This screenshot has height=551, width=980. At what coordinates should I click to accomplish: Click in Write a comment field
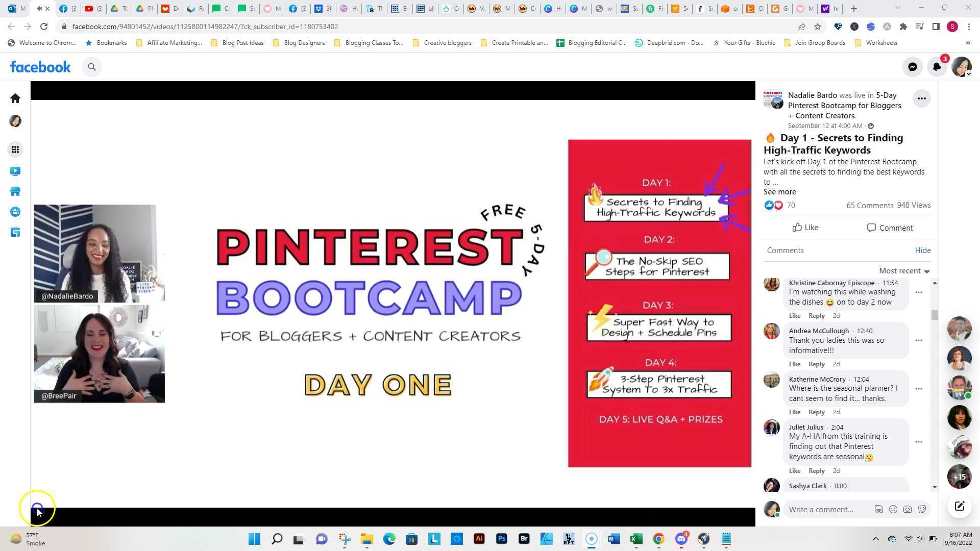point(820,509)
